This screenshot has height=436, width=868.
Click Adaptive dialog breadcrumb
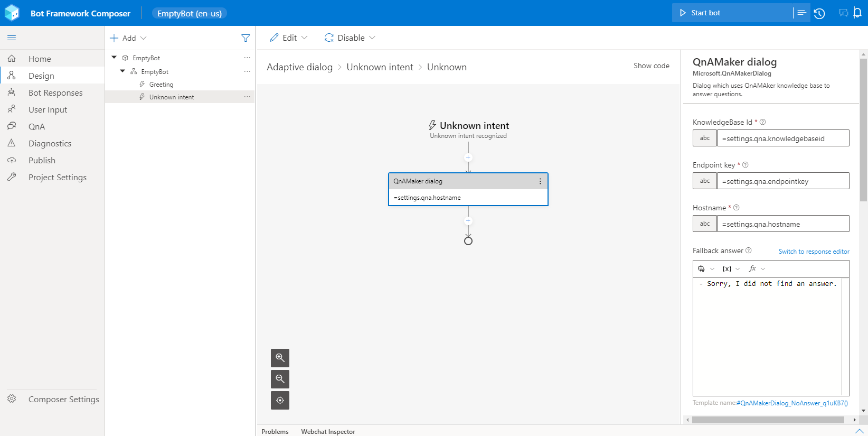point(299,67)
